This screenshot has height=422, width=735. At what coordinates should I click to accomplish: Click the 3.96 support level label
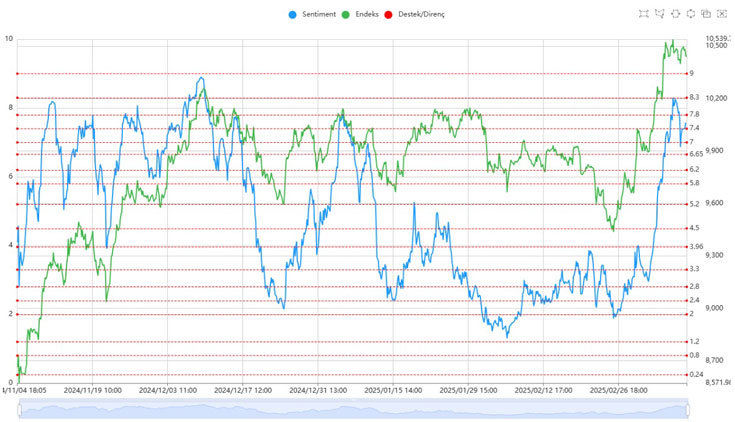point(697,247)
